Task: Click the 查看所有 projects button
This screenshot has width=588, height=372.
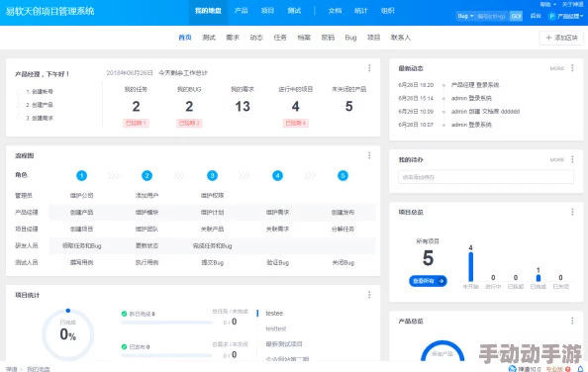Action: click(428, 281)
